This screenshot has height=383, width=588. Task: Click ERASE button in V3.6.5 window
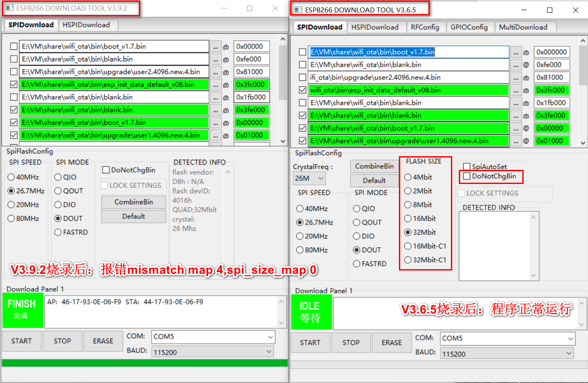point(392,343)
